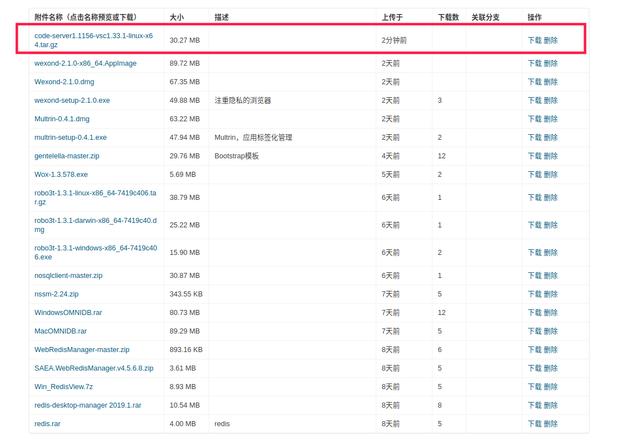Click 删除 for robo3t linux tar.gz
The image size is (640, 443).
[551, 198]
